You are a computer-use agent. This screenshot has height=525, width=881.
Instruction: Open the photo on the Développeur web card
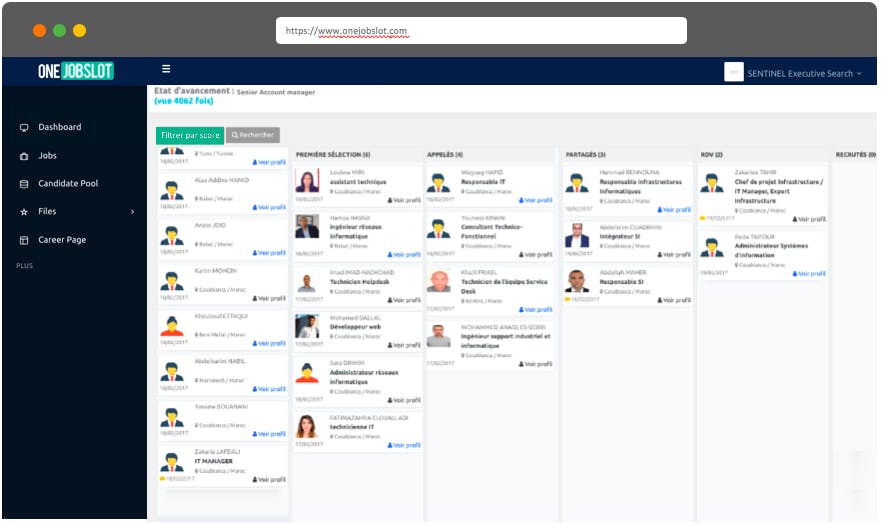click(307, 327)
